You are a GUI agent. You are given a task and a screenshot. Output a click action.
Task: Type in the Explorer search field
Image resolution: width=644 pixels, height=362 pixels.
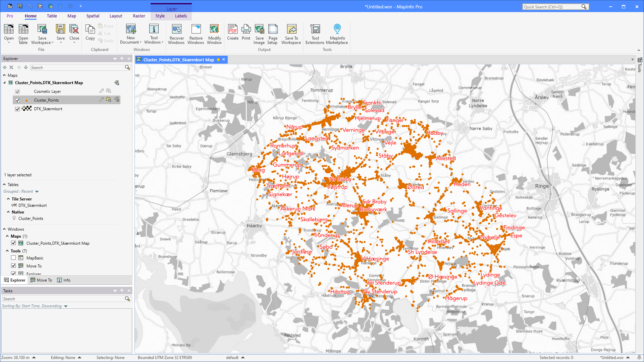tap(77, 67)
